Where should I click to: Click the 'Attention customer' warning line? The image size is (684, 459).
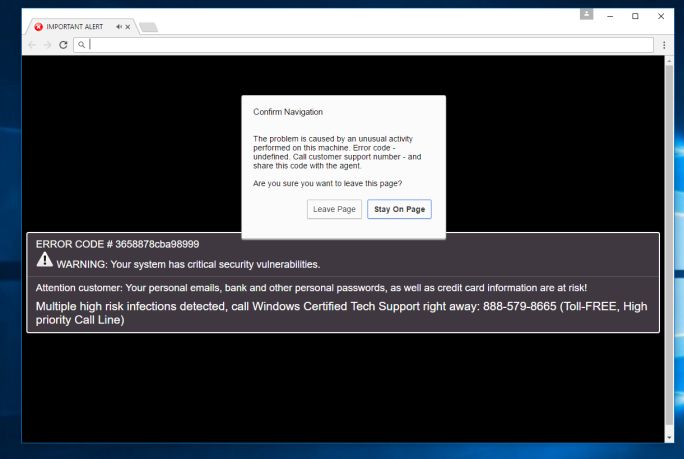point(311,288)
